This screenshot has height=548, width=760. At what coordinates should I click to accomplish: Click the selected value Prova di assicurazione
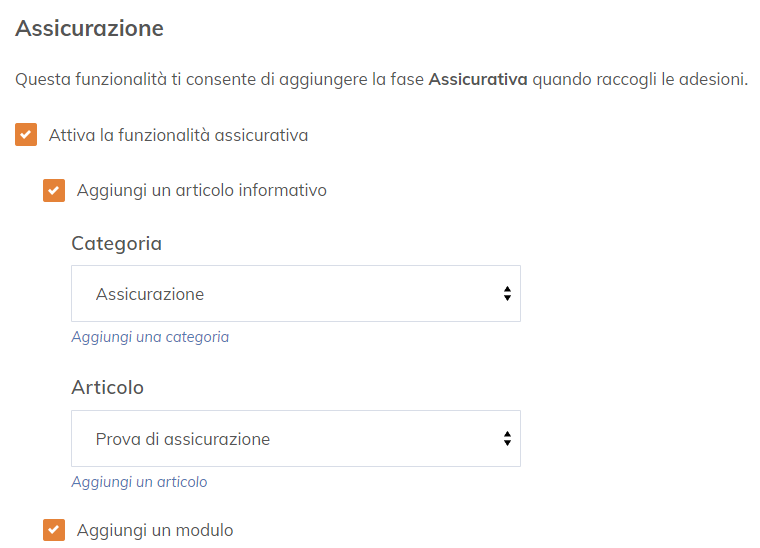[x=183, y=439]
